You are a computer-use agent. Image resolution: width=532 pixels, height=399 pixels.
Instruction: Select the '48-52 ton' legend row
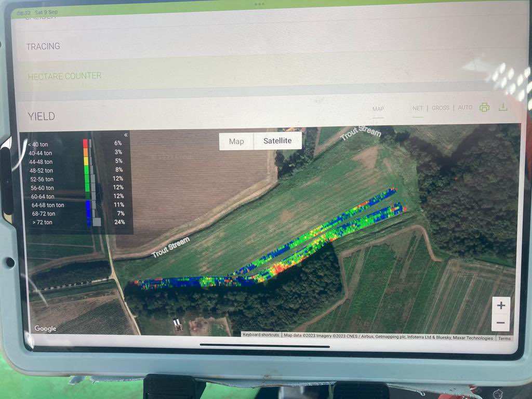(x=78, y=170)
